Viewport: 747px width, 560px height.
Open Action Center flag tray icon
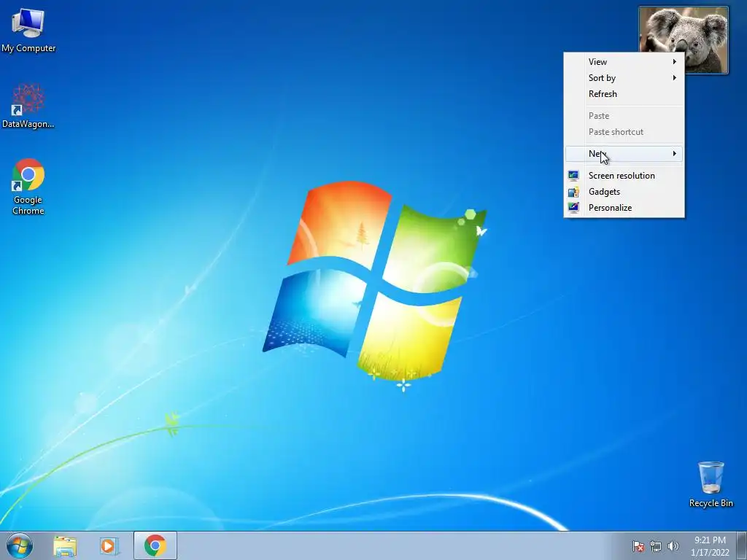point(638,546)
